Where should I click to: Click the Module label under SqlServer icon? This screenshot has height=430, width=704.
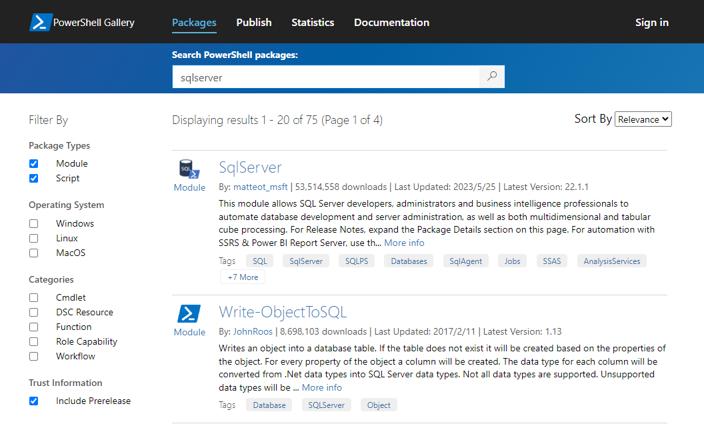pos(189,188)
